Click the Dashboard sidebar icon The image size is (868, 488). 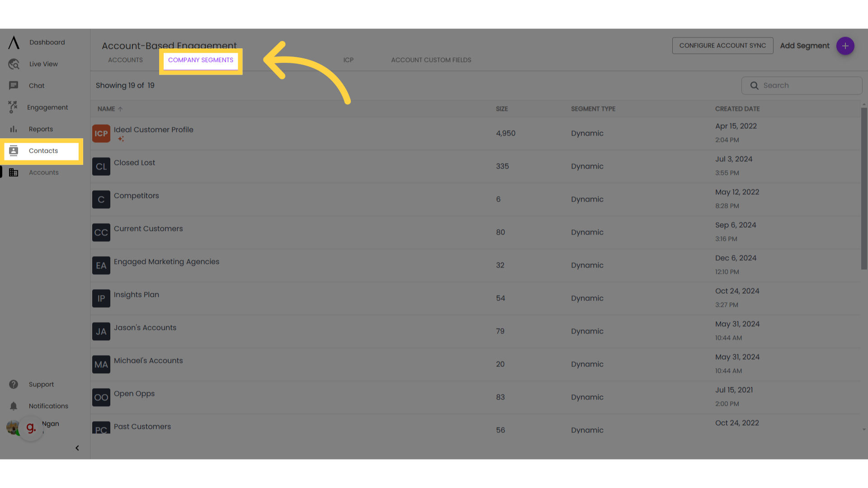[13, 42]
